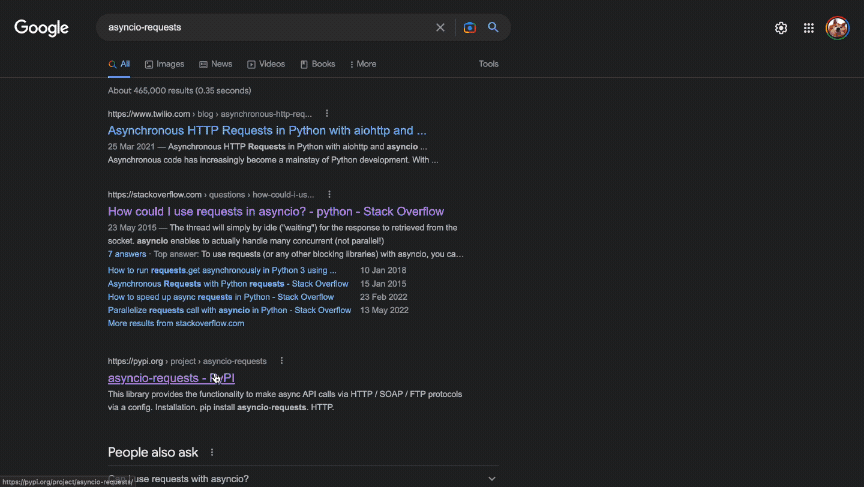Click the pypi.org project URL breadcrumb
Screen dimensions: 864x487
(x=187, y=361)
